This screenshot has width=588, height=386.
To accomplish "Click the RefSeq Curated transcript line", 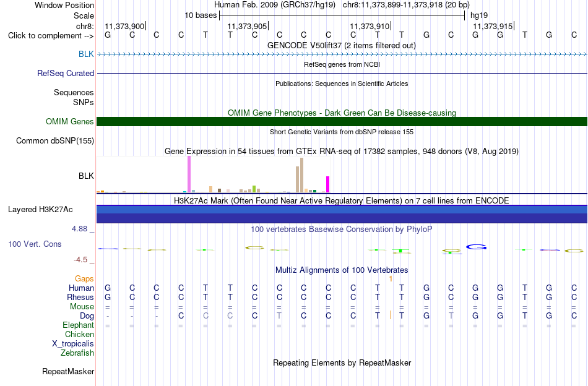I will pos(342,73).
